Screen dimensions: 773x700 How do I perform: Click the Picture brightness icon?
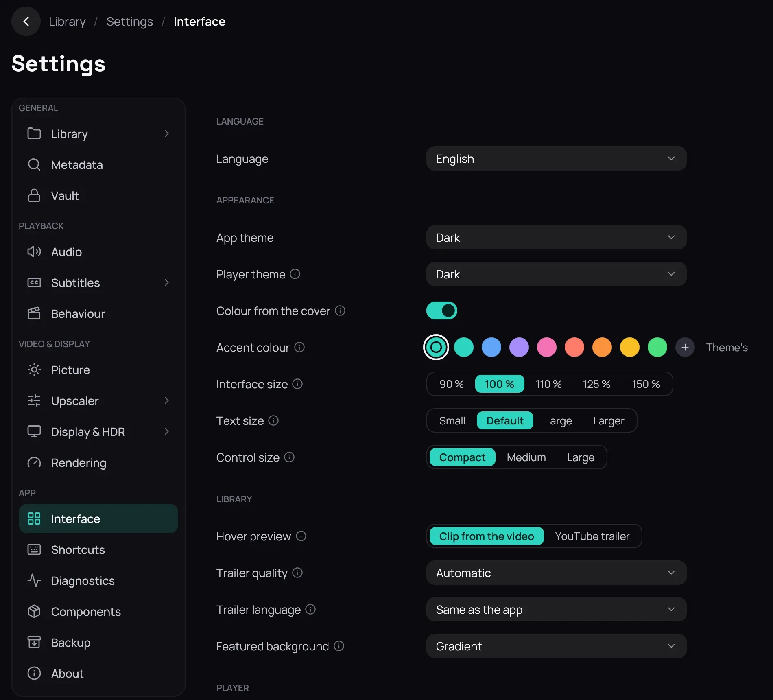(x=34, y=370)
